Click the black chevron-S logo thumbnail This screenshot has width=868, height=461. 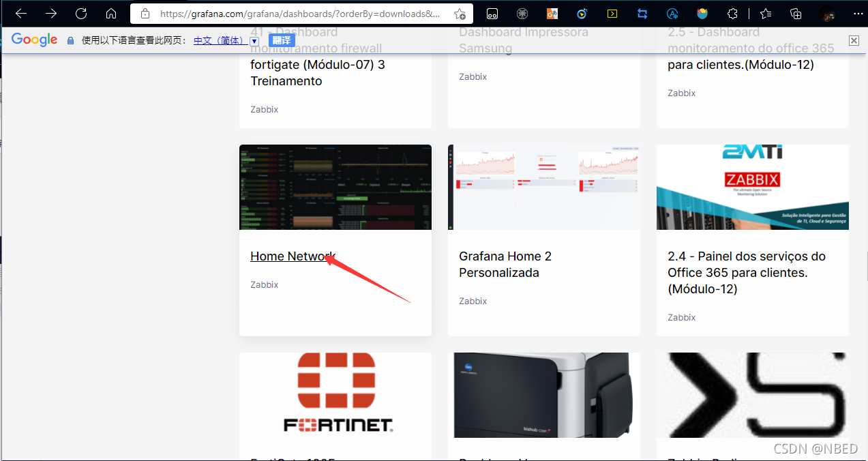[x=753, y=396]
